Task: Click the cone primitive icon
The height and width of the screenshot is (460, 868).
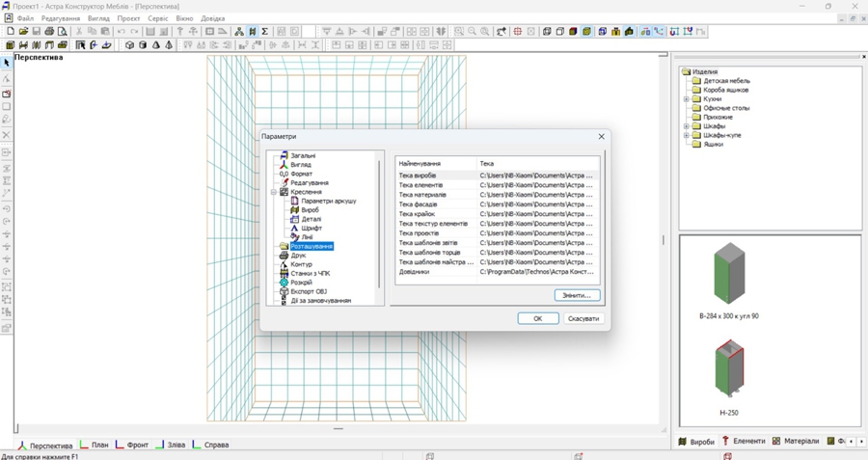Action: click(x=155, y=44)
